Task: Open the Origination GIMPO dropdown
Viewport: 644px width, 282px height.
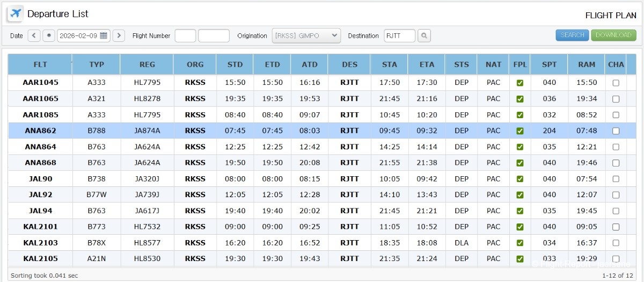Action: click(x=306, y=35)
